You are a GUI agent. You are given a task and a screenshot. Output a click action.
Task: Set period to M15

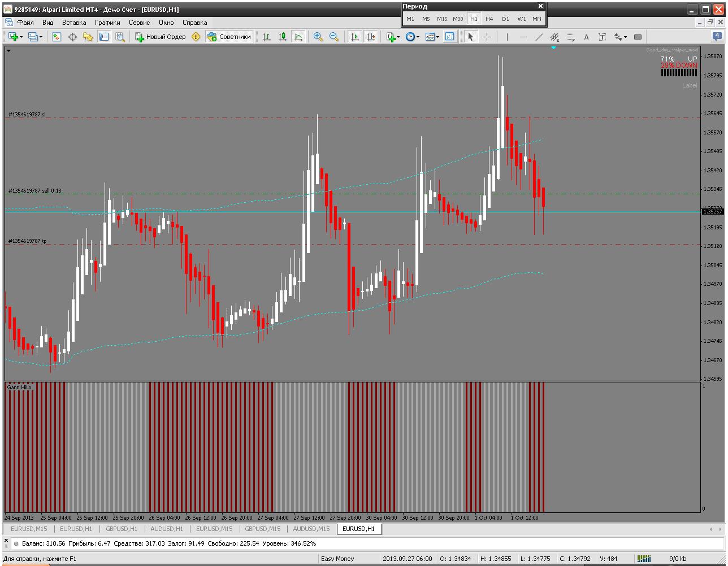pos(442,19)
